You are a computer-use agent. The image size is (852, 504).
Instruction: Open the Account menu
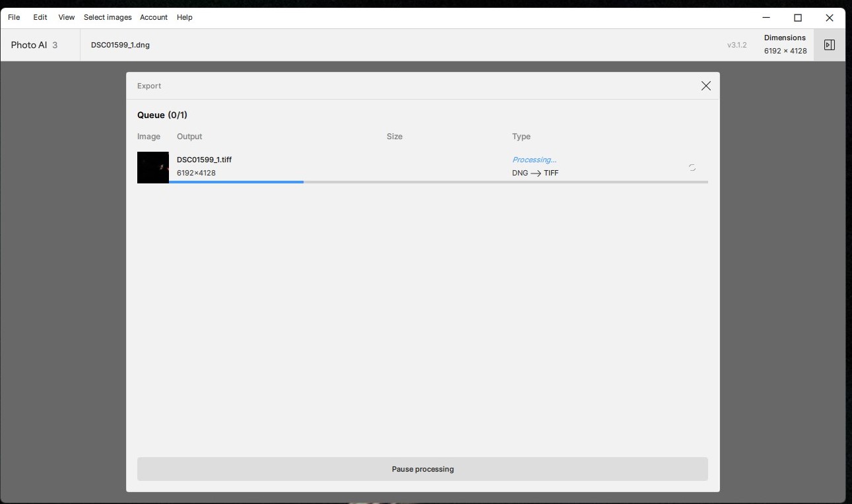(x=154, y=17)
